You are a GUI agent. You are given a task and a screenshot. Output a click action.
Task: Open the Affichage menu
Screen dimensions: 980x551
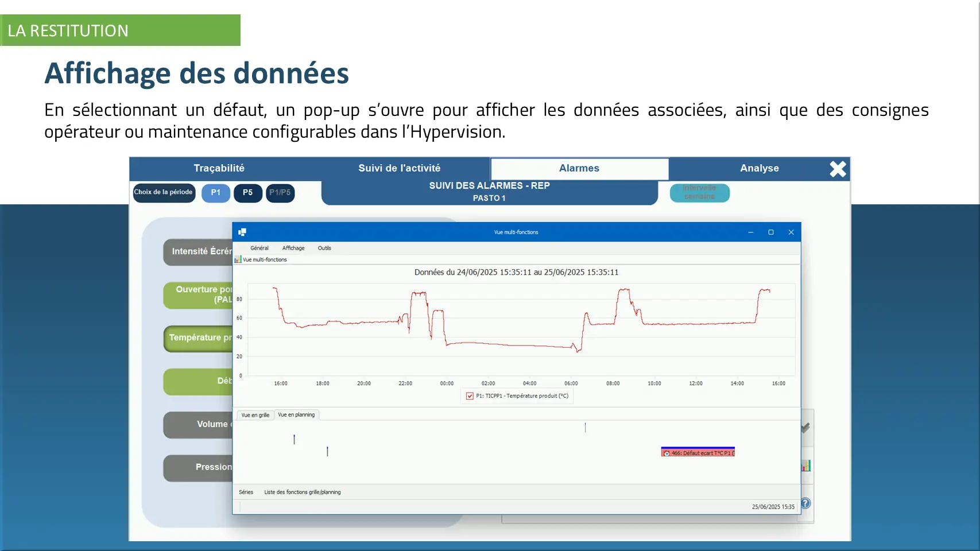point(293,248)
